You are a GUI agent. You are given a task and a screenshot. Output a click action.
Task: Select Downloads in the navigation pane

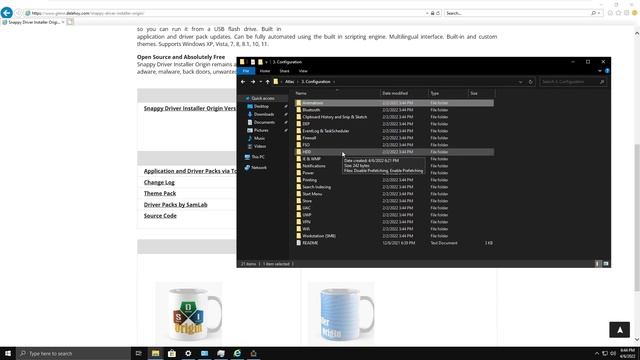pos(264,114)
